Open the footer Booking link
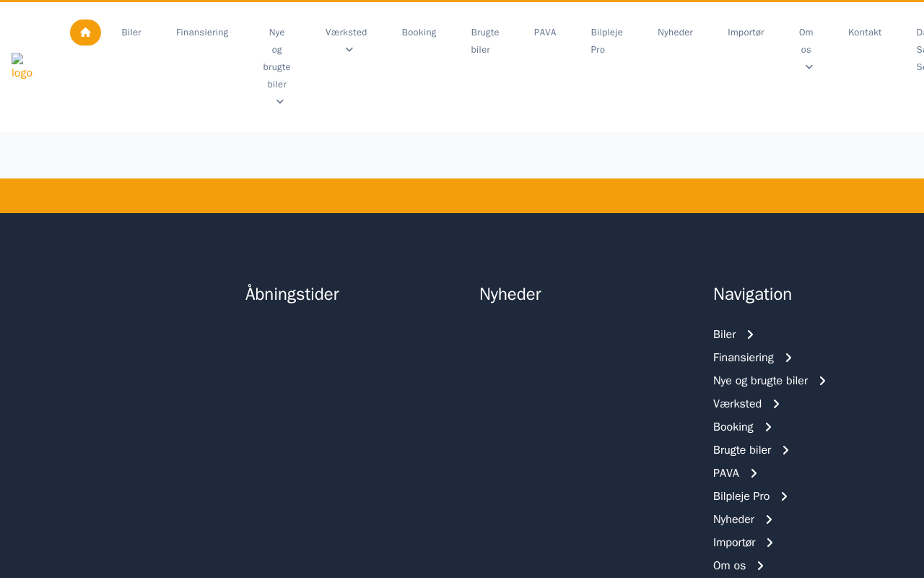This screenshot has height=578, width=924. (733, 427)
